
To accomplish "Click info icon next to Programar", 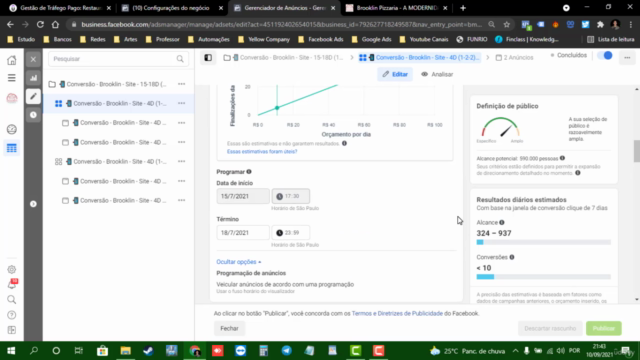I will click(249, 172).
